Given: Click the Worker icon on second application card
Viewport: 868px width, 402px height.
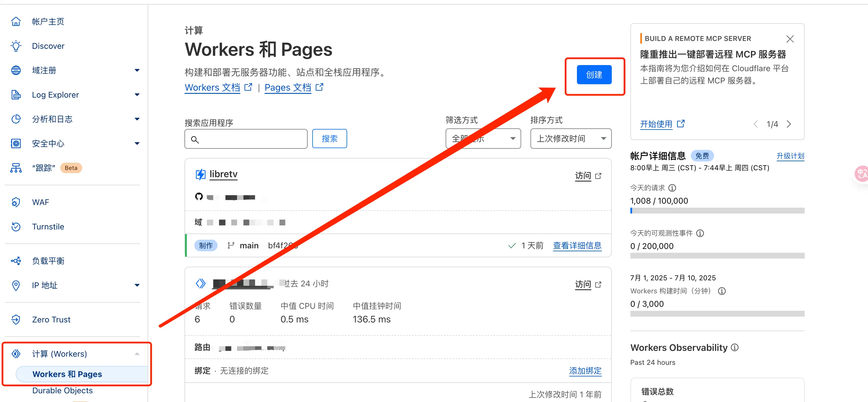Looking at the screenshot, I should (201, 283).
